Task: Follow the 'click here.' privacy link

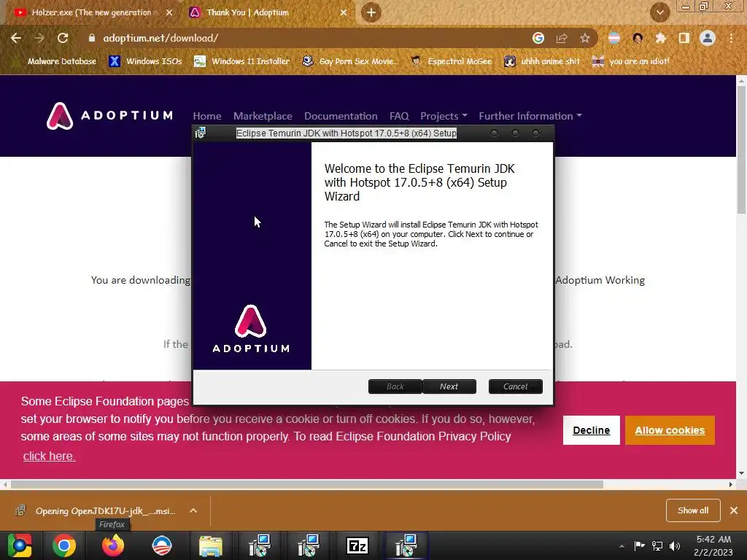Action: click(49, 456)
